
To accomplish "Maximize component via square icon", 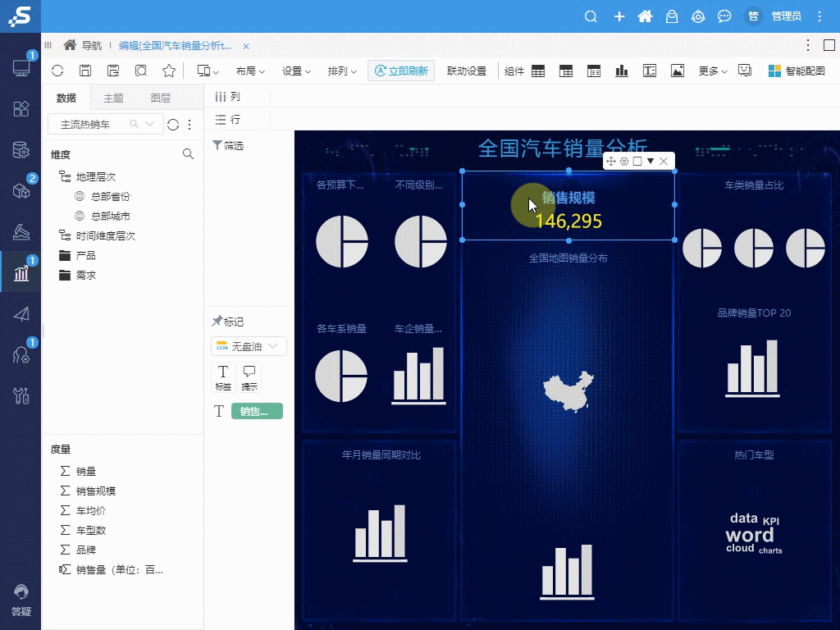I will pos(637,162).
